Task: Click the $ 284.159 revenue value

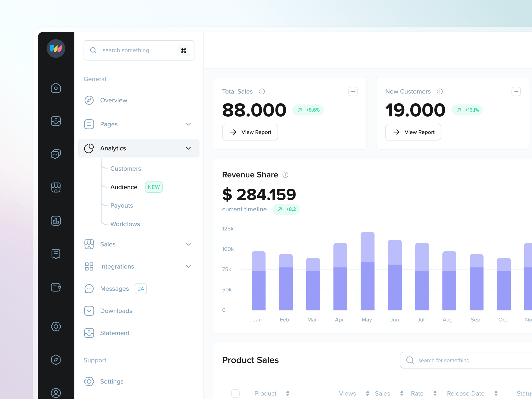Action: click(259, 194)
